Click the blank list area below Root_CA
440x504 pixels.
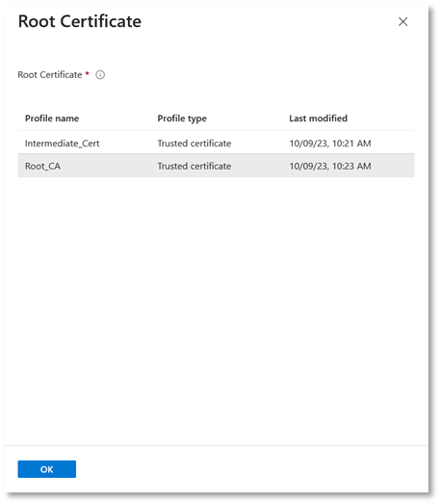click(x=216, y=308)
